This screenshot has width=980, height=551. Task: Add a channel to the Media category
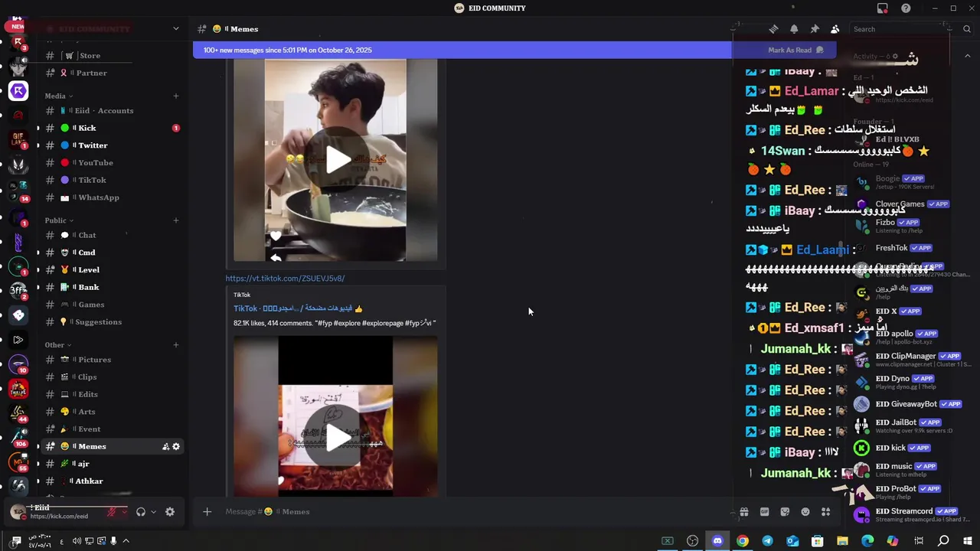(176, 96)
